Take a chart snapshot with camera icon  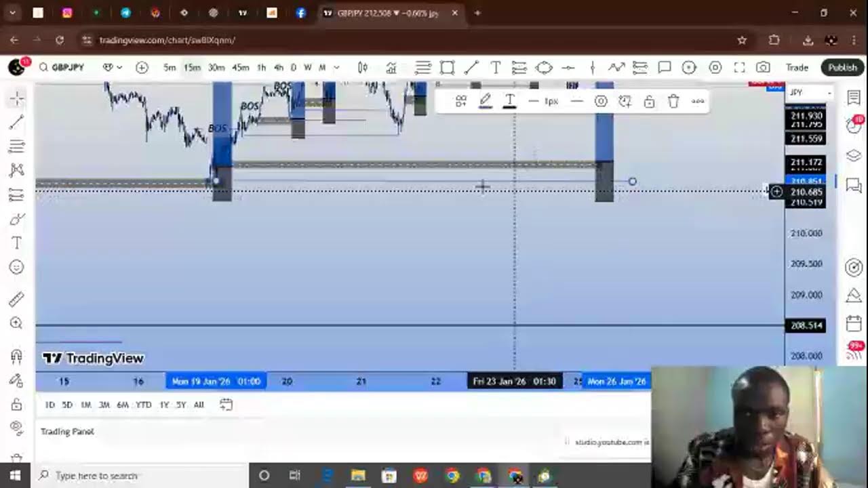click(x=763, y=68)
